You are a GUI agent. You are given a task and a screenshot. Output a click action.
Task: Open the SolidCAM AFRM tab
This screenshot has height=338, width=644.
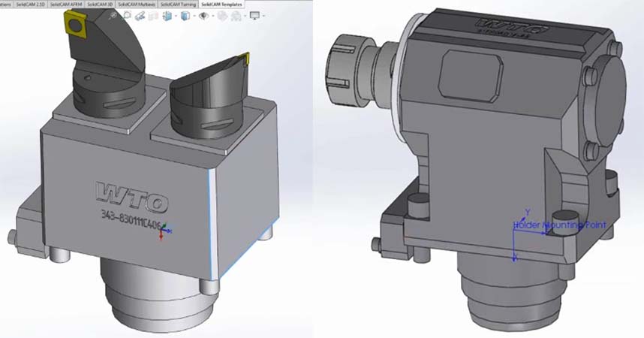66,4
